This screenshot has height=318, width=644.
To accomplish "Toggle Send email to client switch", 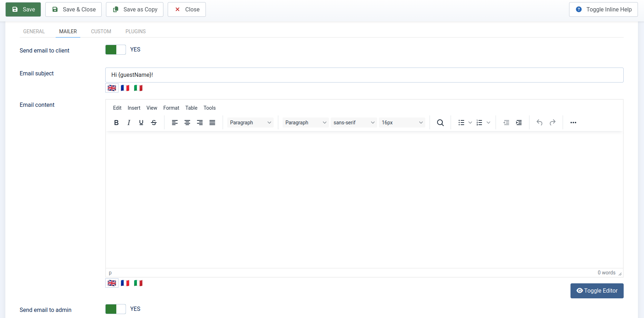I will (116, 50).
